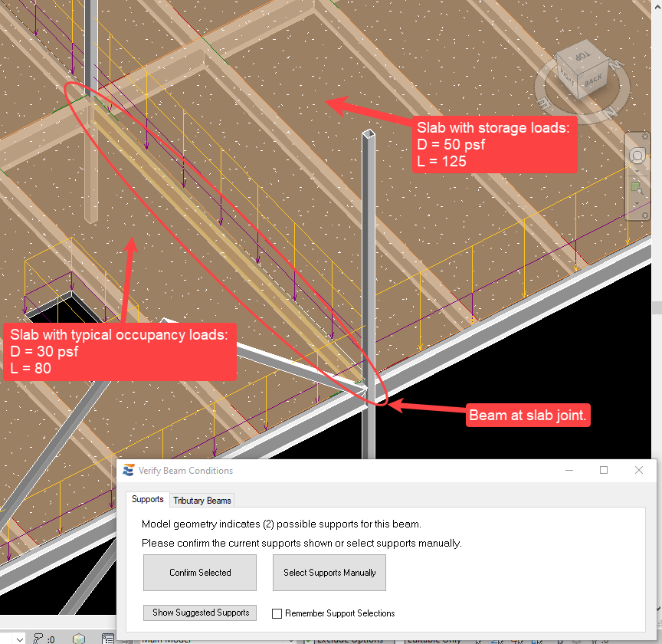Maximize the Verify Beam Conditions dialog

[x=604, y=471]
